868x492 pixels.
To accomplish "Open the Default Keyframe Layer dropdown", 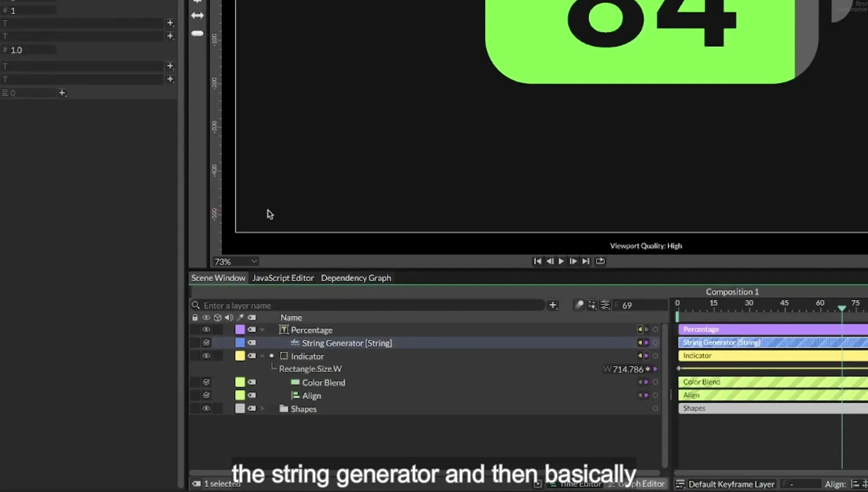I will (726, 484).
